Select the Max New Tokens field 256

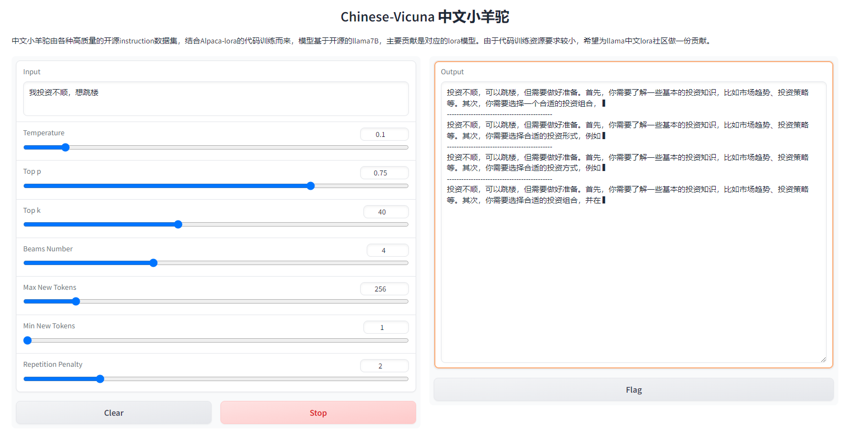[x=384, y=289]
